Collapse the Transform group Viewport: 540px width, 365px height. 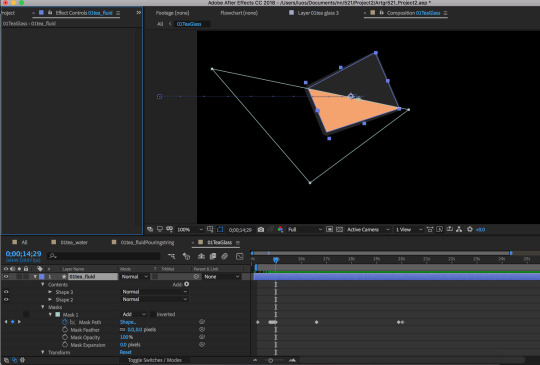point(43,352)
